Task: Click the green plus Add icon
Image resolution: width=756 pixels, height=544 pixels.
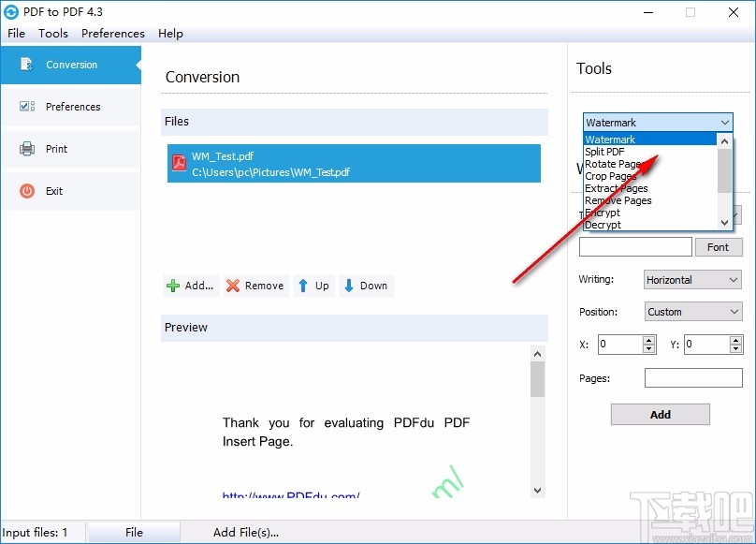Action: click(172, 286)
